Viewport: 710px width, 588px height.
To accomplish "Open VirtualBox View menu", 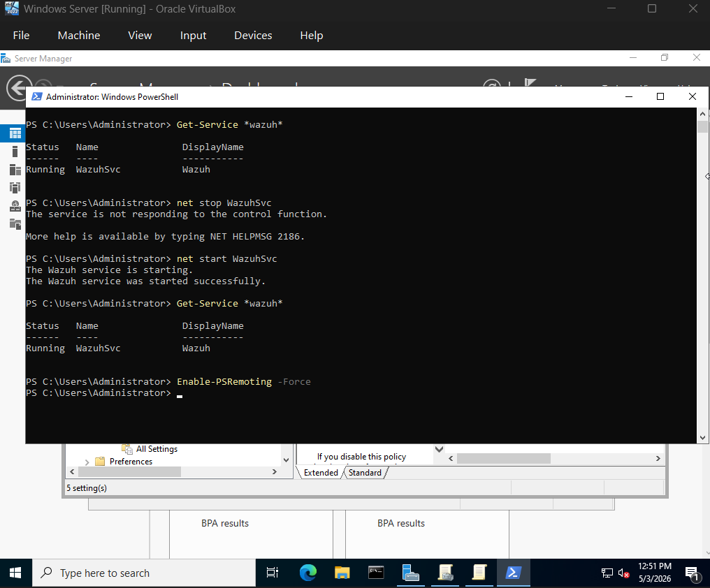I will (x=140, y=36).
